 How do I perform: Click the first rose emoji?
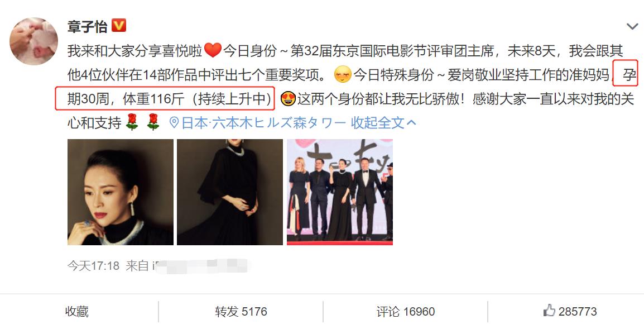click(132, 122)
